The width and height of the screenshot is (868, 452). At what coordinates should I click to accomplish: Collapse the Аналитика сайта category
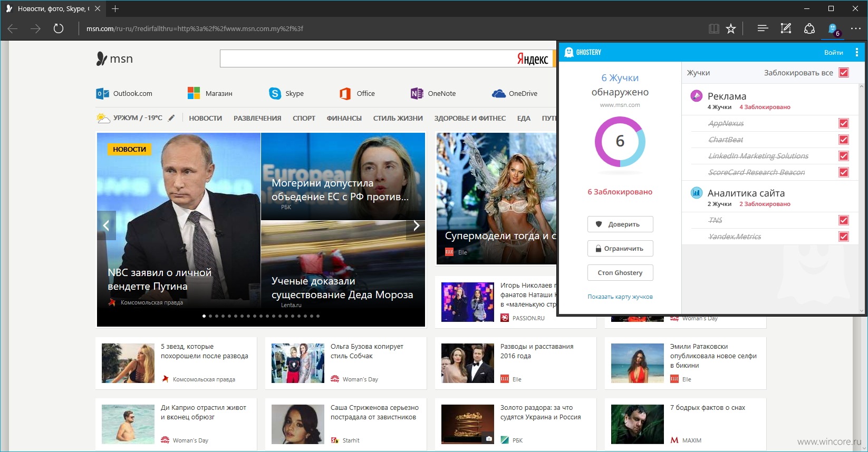tap(770, 196)
